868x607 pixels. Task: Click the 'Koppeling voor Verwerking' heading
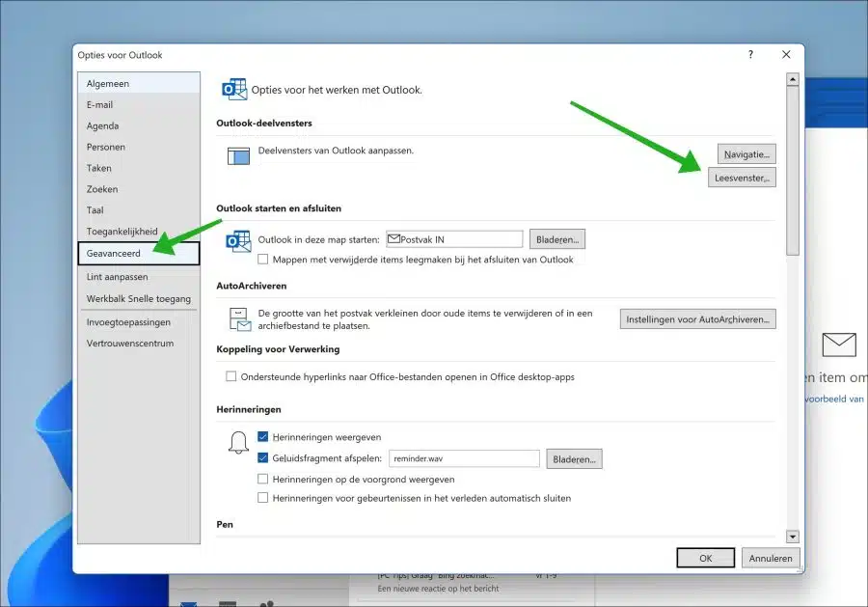(x=278, y=349)
